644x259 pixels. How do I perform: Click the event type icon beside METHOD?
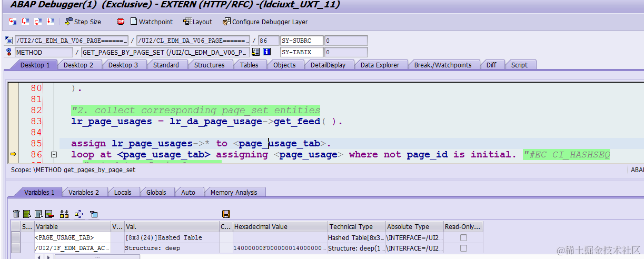coord(9,52)
